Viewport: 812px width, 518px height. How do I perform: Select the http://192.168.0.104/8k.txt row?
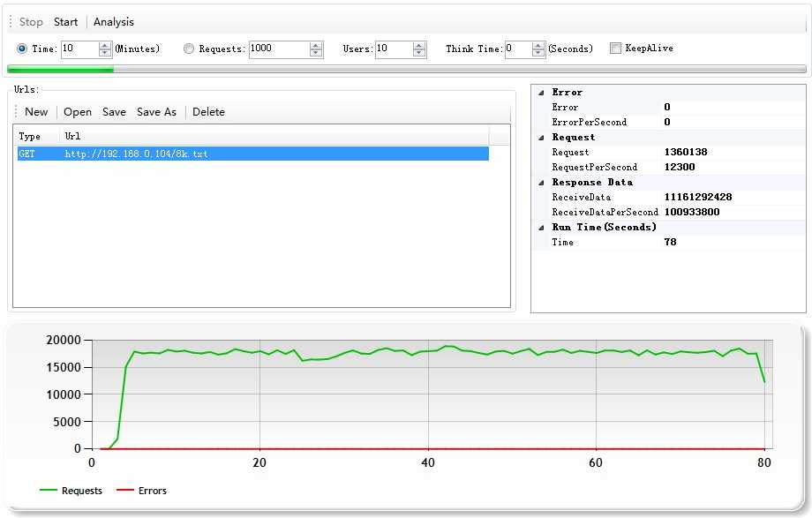[253, 154]
